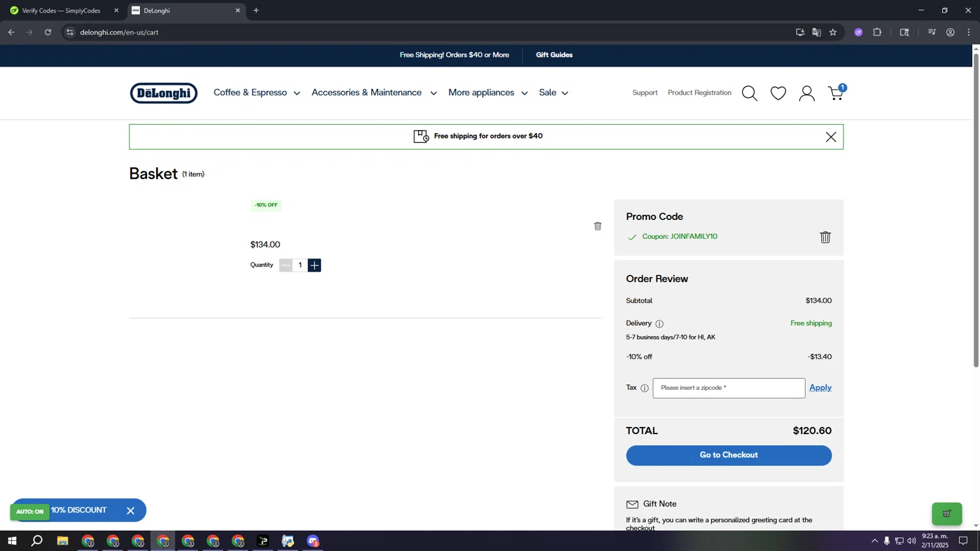Open the PyCharm taskbar icon
The height and width of the screenshot is (551, 980).
click(263, 541)
